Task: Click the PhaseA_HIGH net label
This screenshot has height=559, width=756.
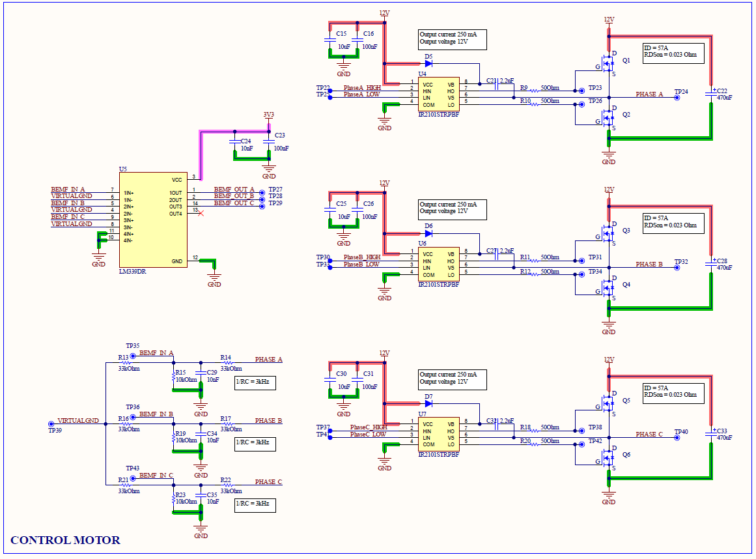Action: (x=362, y=88)
